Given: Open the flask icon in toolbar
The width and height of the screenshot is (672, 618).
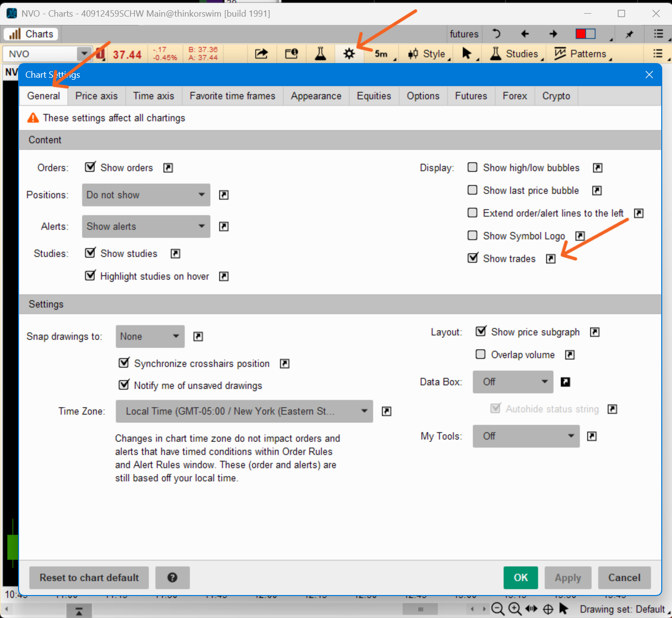Looking at the screenshot, I should point(321,54).
